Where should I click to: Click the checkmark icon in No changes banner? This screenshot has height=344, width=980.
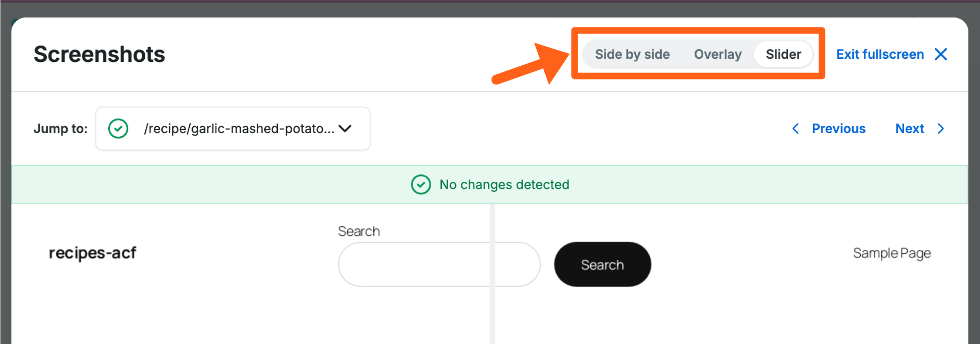coord(421,184)
